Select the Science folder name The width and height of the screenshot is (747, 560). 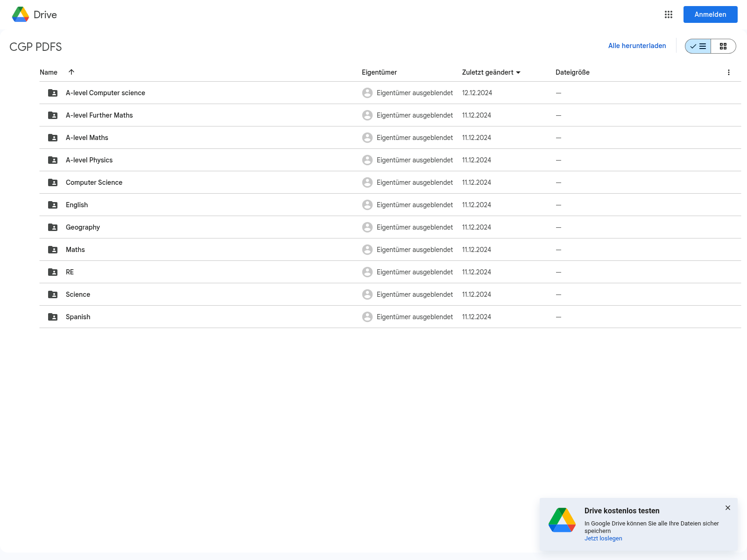(x=78, y=294)
